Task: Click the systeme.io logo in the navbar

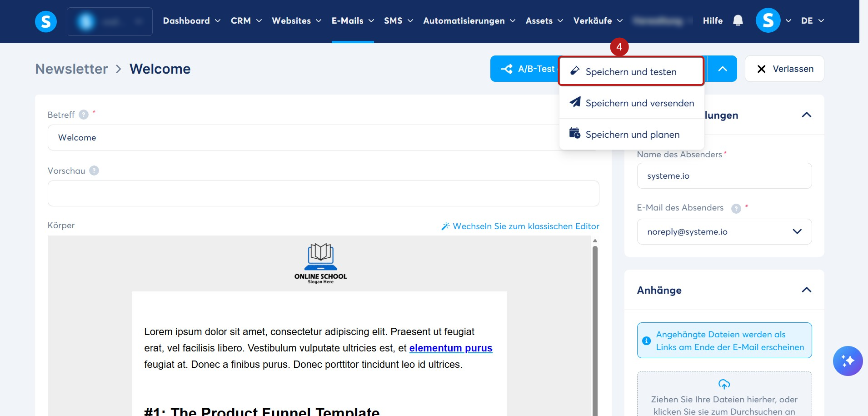Action: point(46,21)
